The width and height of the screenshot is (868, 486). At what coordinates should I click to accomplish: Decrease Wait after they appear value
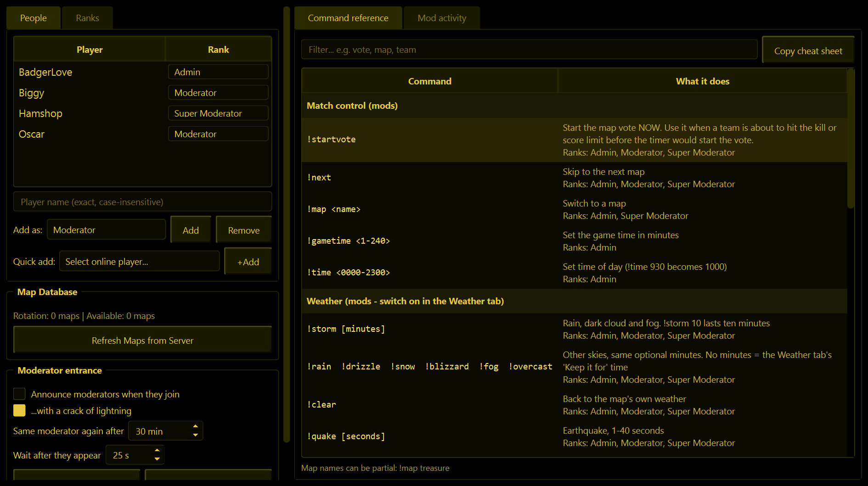click(x=157, y=459)
